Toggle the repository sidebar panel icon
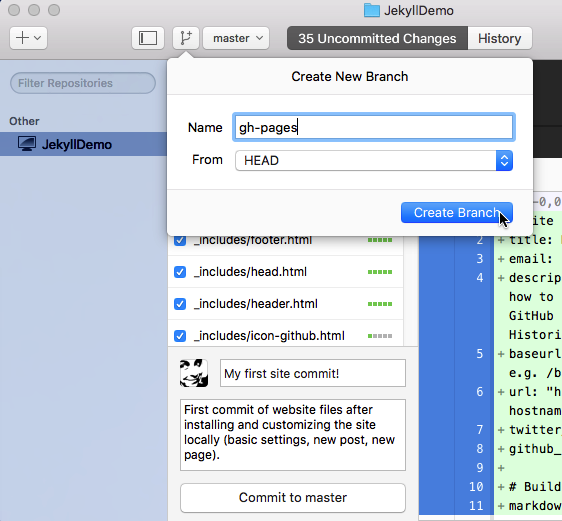This screenshot has width=562, height=521. point(148,38)
